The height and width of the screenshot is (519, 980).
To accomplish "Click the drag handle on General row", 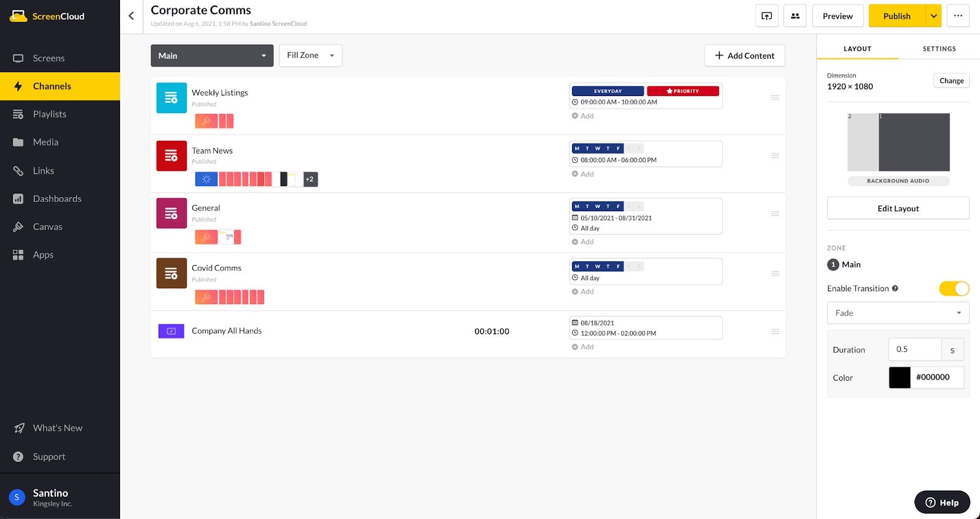I will tap(775, 214).
